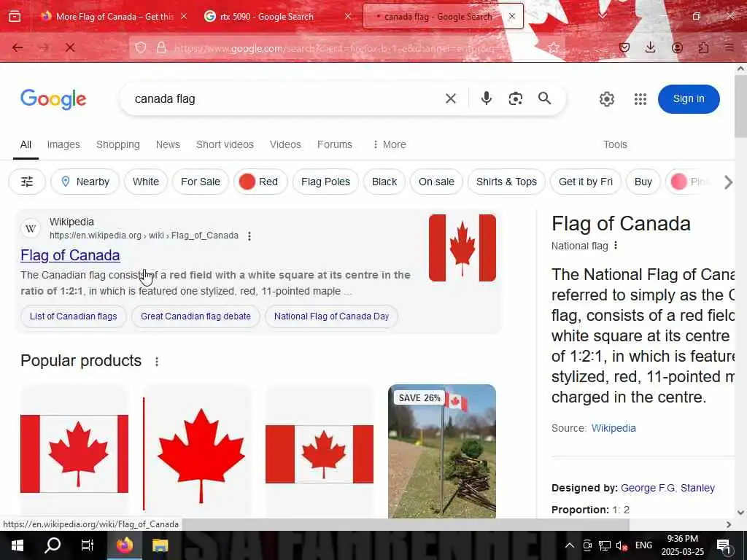Click the site padlock icon

click(161, 47)
